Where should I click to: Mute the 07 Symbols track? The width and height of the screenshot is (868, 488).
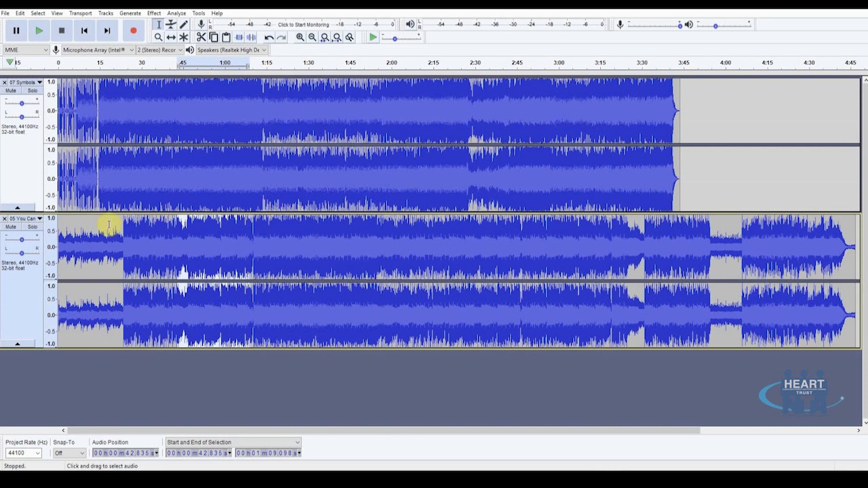[11, 91]
